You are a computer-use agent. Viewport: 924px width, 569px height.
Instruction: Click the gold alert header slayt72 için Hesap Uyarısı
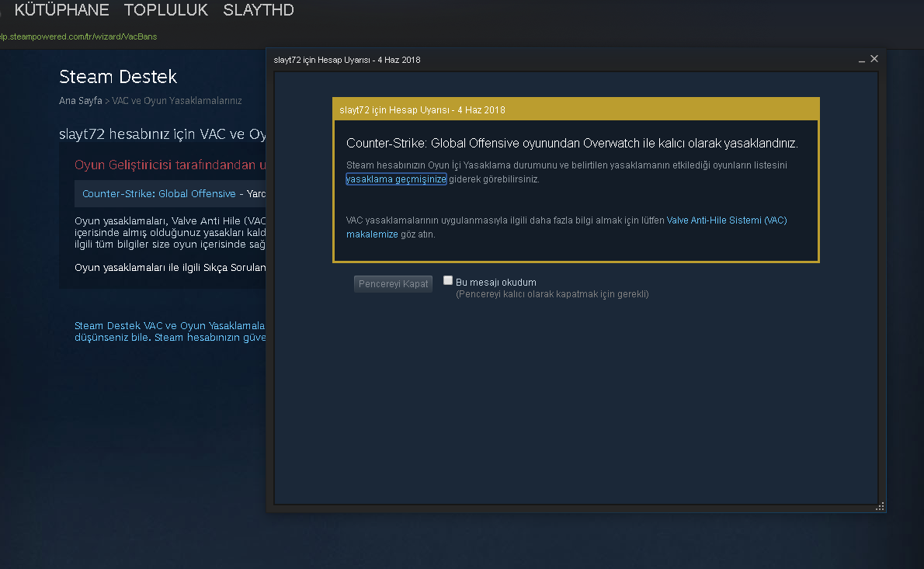(x=575, y=110)
